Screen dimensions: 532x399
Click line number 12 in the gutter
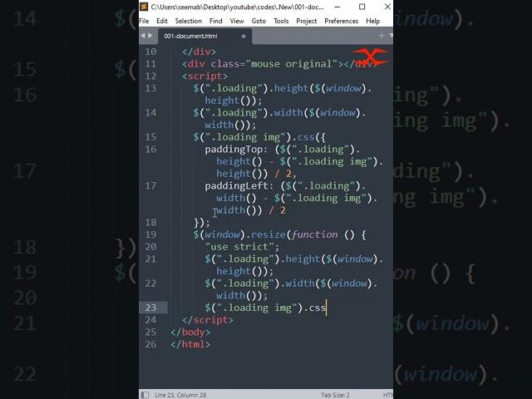point(150,76)
